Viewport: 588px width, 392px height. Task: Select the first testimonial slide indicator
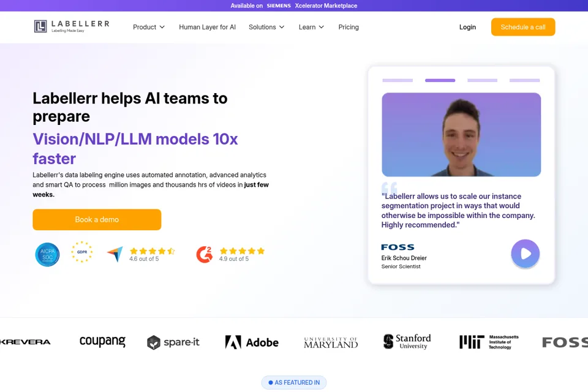[398, 80]
